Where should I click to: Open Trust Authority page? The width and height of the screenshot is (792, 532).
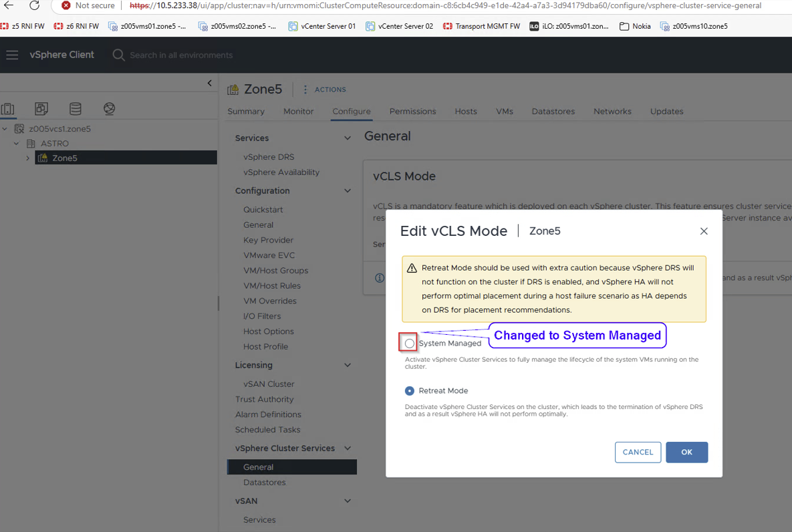(x=264, y=399)
